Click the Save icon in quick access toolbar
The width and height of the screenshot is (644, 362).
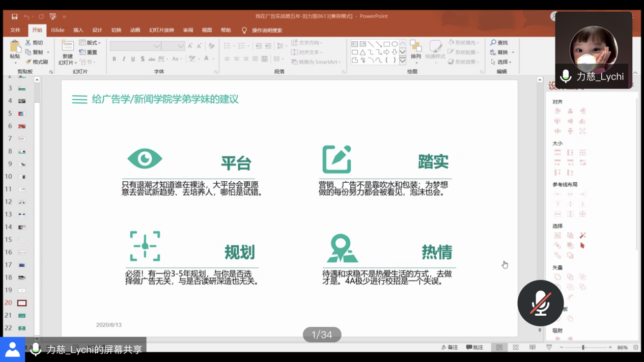point(14,17)
